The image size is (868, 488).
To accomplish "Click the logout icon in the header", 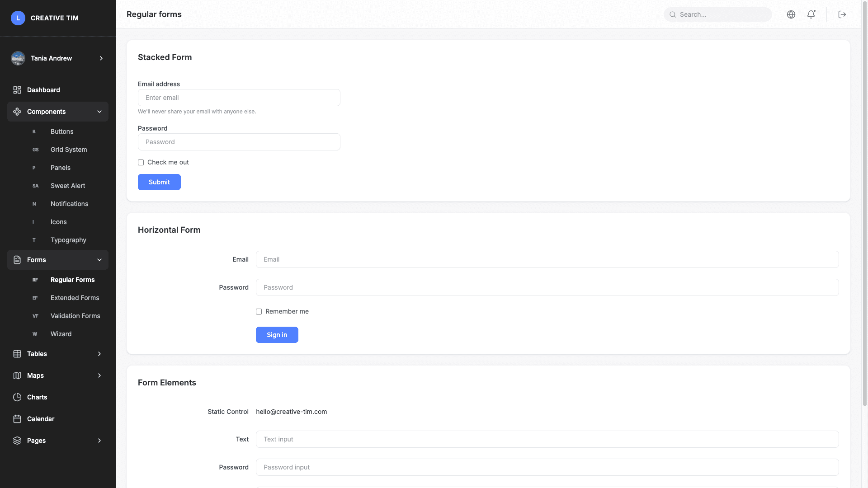I will tap(842, 14).
